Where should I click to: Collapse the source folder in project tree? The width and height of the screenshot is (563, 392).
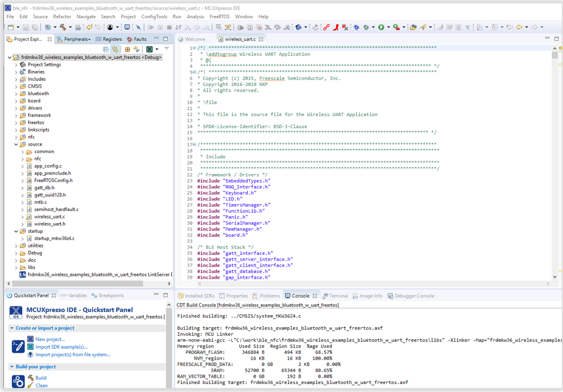(16, 145)
